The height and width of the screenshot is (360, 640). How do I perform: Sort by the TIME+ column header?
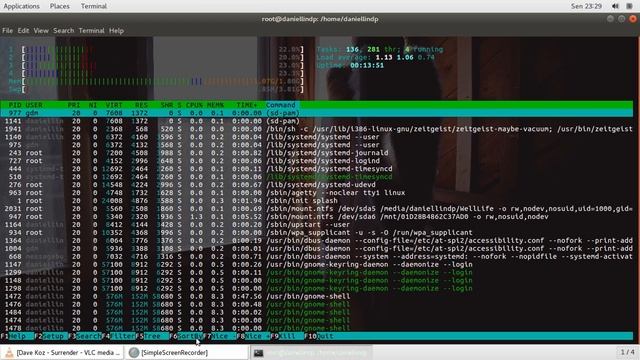(247, 105)
